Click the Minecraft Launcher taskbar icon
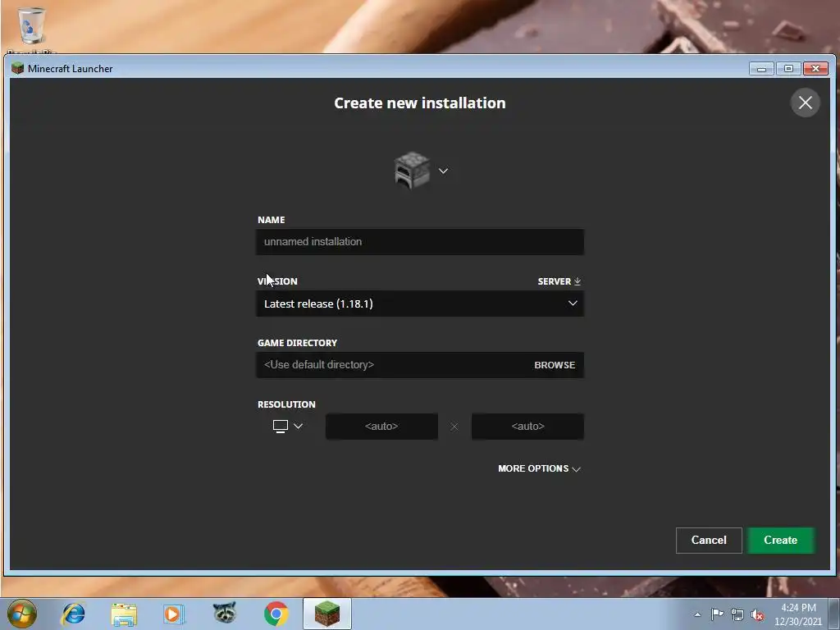Image resolution: width=840 pixels, height=630 pixels. 326,614
